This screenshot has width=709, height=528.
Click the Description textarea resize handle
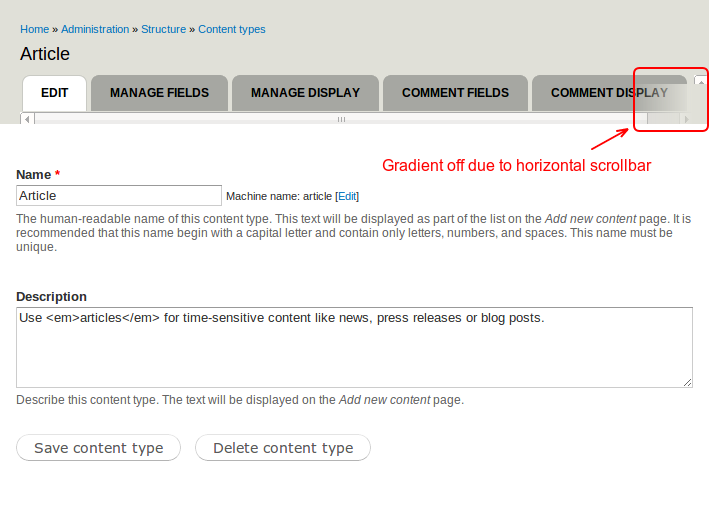coord(688,382)
